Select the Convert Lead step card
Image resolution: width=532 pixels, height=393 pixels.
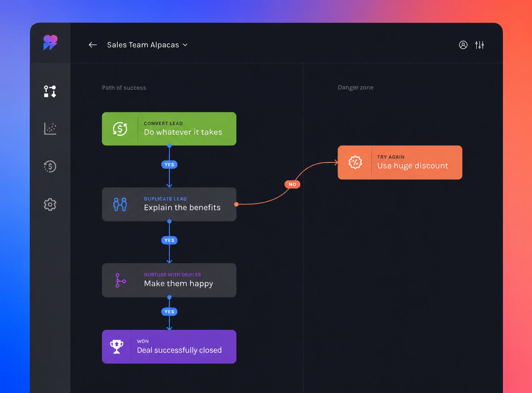point(169,129)
